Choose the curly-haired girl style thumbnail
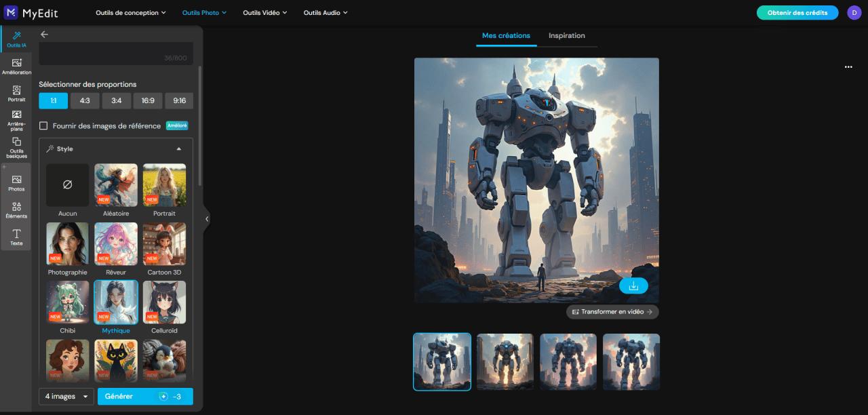Viewport: 868px width, 415px height. click(67, 360)
